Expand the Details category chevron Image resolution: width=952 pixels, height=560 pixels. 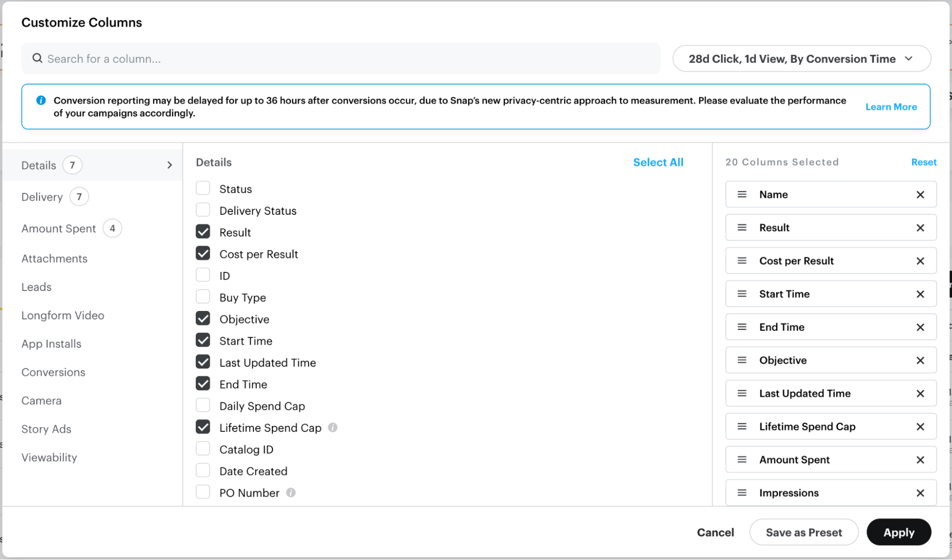[x=169, y=165]
